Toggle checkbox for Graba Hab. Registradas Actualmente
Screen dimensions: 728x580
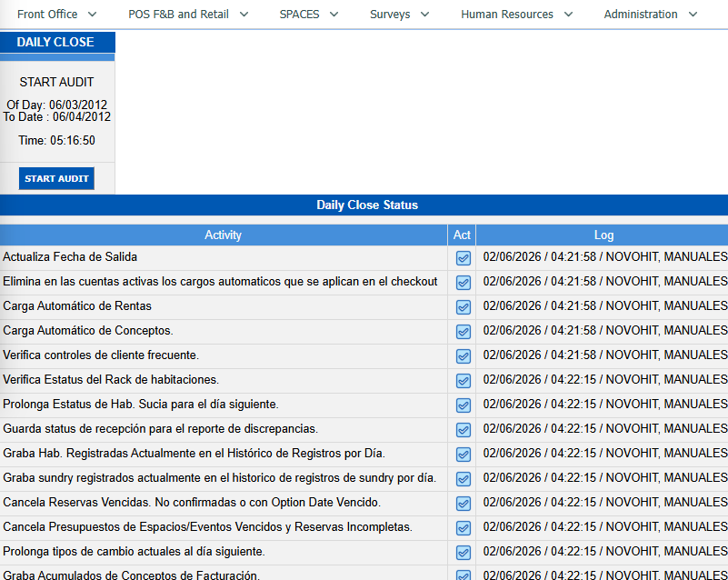(x=463, y=455)
